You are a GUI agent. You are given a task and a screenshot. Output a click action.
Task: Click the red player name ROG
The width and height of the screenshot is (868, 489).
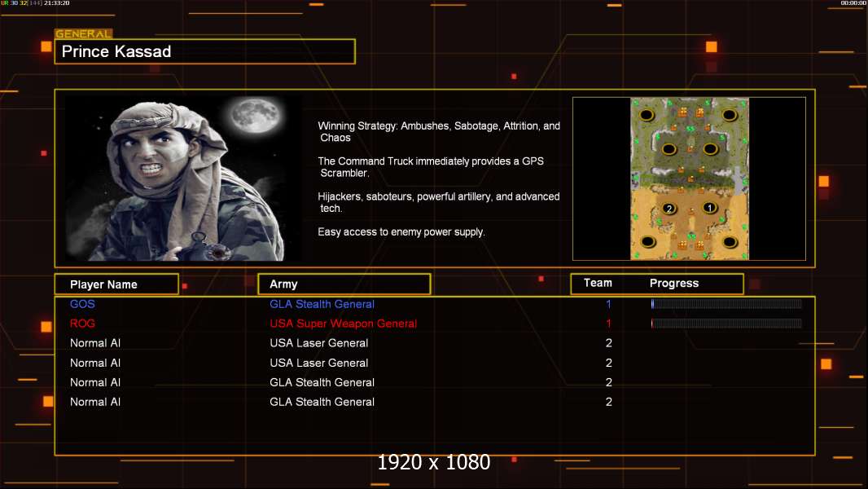[x=82, y=324]
